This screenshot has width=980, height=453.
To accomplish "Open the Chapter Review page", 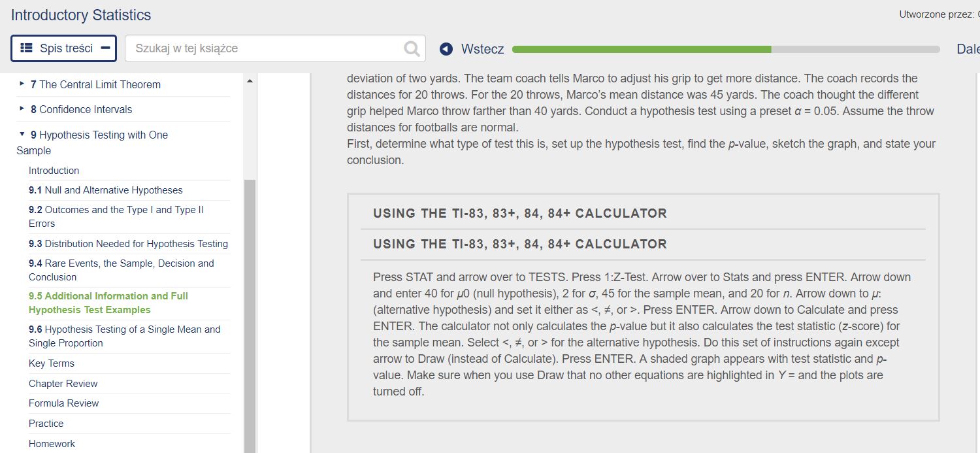I will coord(63,383).
